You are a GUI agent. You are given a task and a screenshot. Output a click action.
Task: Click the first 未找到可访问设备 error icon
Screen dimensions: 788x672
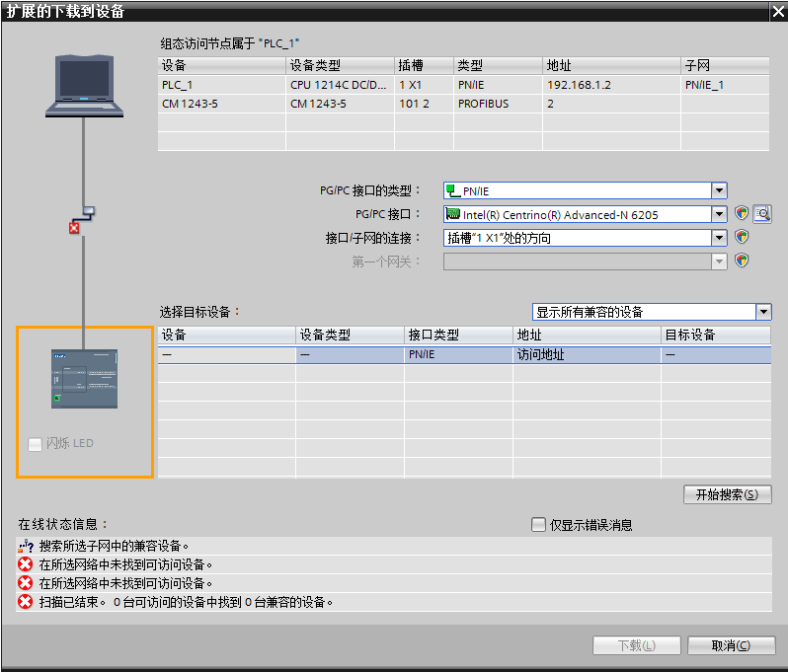(x=26, y=564)
